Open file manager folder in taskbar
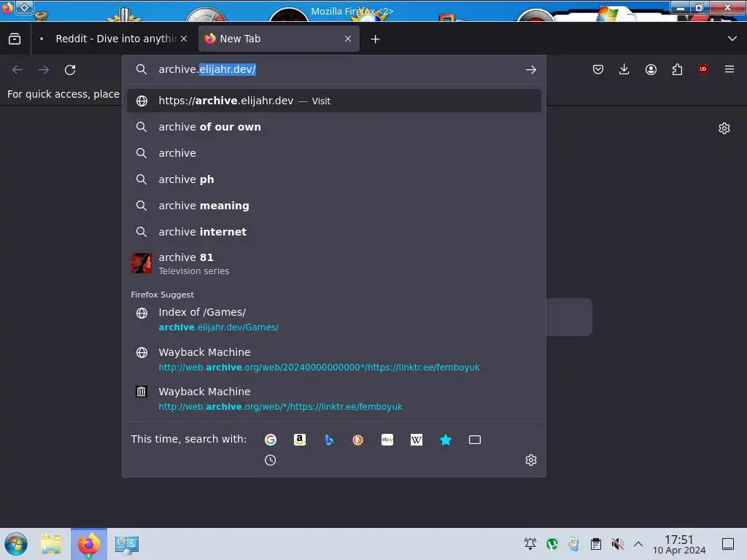747x560 pixels. [51, 544]
